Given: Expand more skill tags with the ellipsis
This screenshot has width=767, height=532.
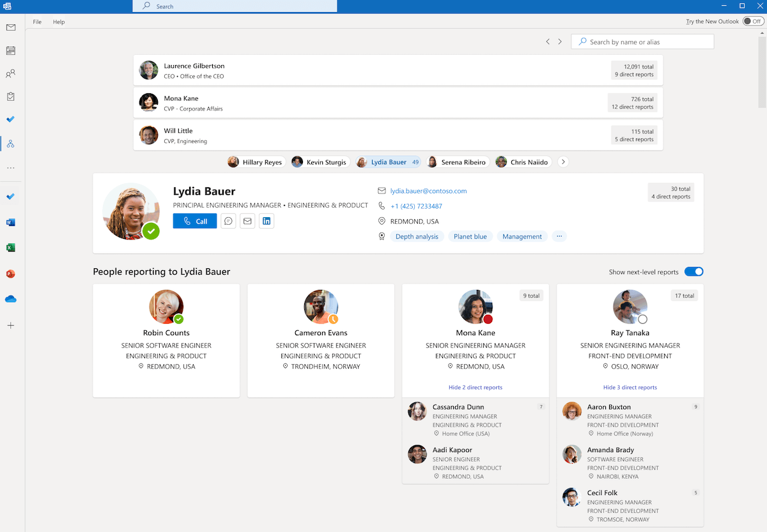Looking at the screenshot, I should [559, 236].
